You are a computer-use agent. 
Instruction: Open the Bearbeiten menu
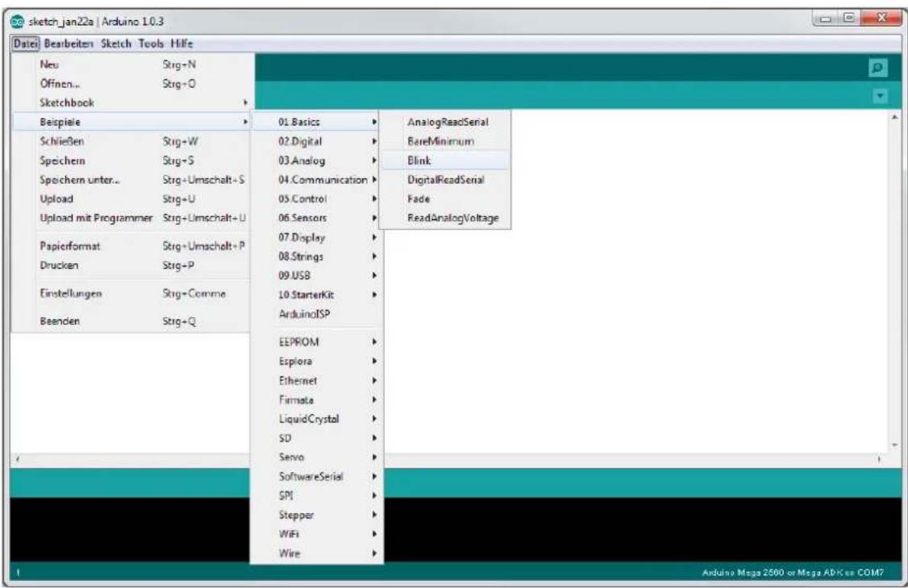click(x=69, y=44)
